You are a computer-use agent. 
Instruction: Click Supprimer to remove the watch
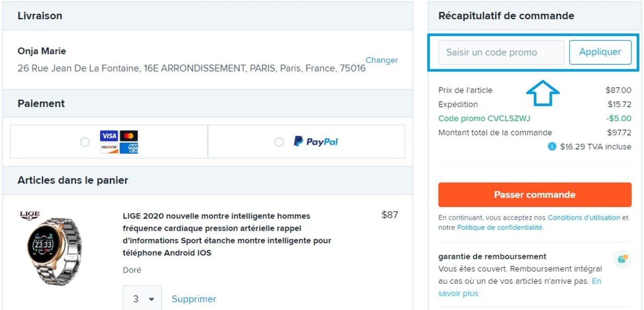pyautogui.click(x=193, y=298)
